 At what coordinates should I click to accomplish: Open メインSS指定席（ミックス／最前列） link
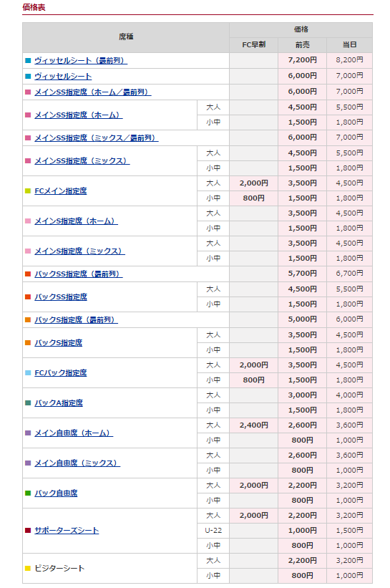tap(97, 138)
